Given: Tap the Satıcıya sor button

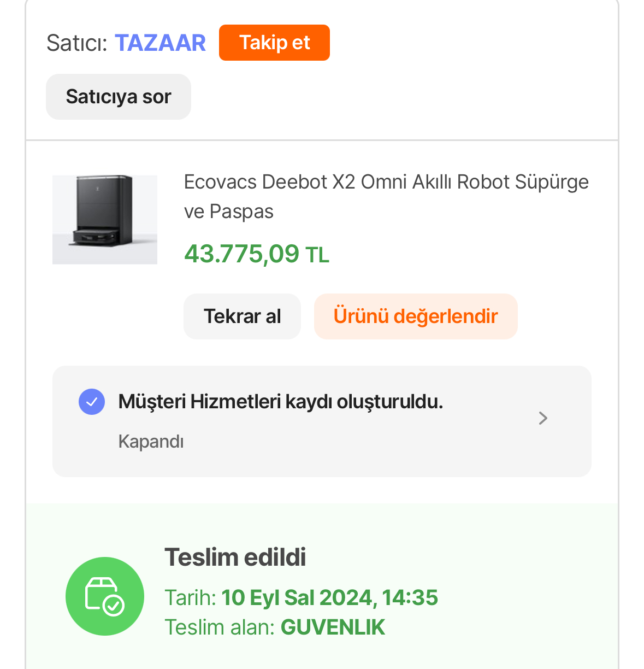Looking at the screenshot, I should [x=119, y=97].
